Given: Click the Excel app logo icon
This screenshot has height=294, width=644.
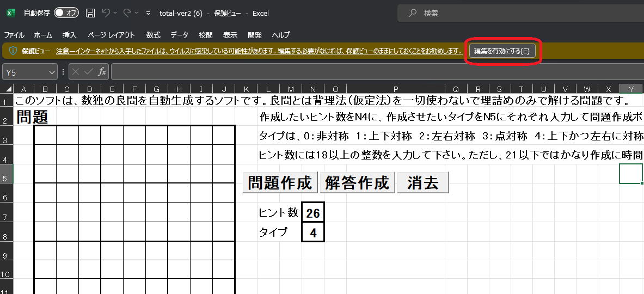Looking at the screenshot, I should pyautogui.click(x=11, y=13).
